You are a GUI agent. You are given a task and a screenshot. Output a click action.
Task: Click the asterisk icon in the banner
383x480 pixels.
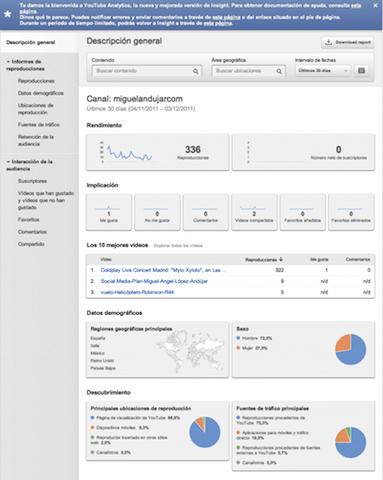8,14
